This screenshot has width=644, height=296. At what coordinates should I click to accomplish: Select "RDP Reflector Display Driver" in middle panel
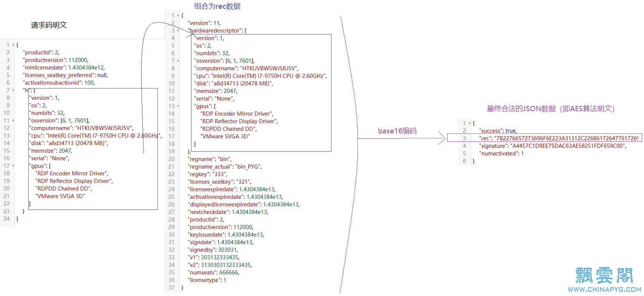(x=239, y=121)
